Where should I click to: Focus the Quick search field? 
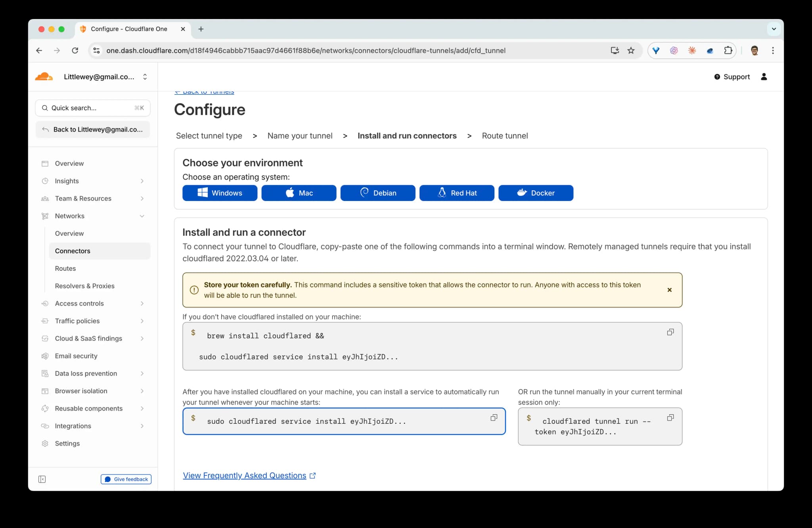(92, 108)
